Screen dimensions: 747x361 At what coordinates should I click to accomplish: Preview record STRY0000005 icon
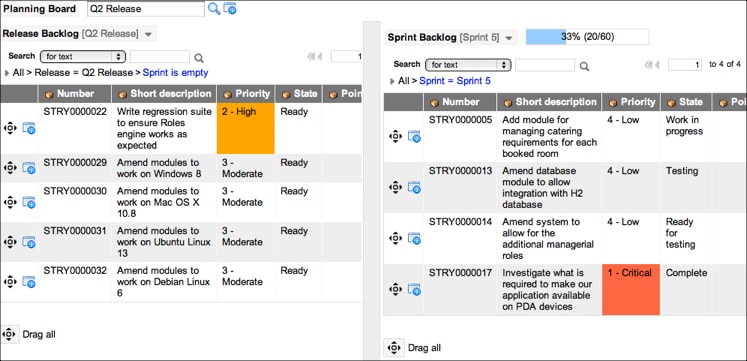click(x=414, y=137)
